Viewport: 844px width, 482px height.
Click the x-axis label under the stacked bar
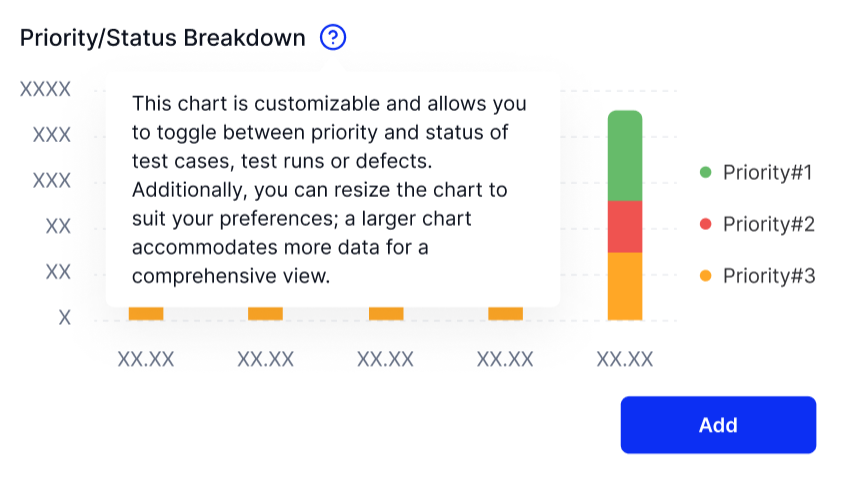click(625, 359)
